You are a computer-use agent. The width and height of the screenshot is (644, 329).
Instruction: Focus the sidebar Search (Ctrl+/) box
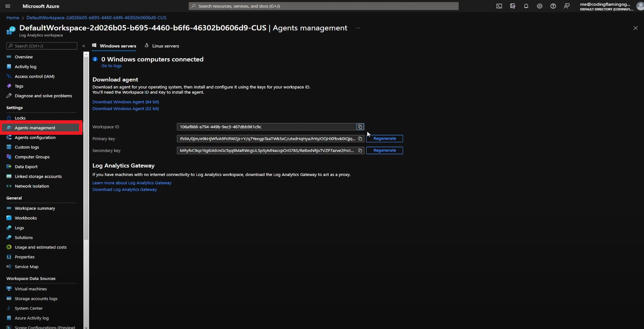tap(42, 46)
